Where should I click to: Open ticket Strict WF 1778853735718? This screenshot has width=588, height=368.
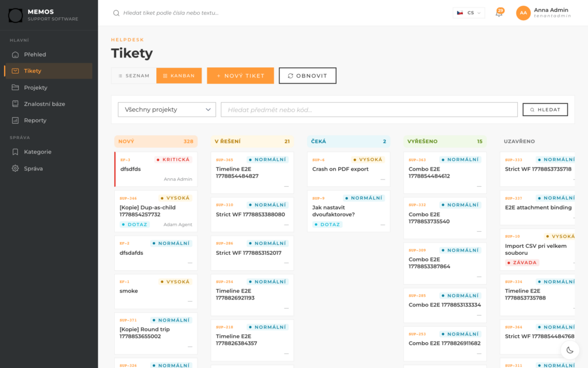tap(537, 170)
